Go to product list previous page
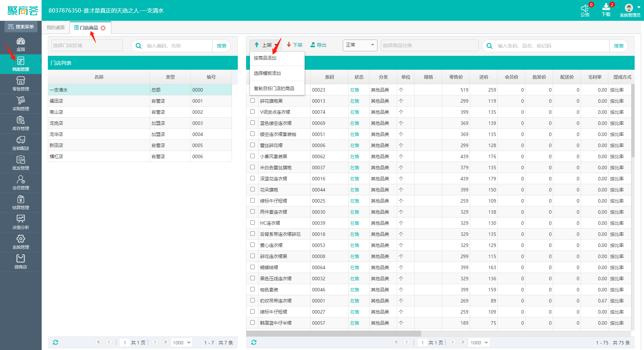 [x=407, y=342]
